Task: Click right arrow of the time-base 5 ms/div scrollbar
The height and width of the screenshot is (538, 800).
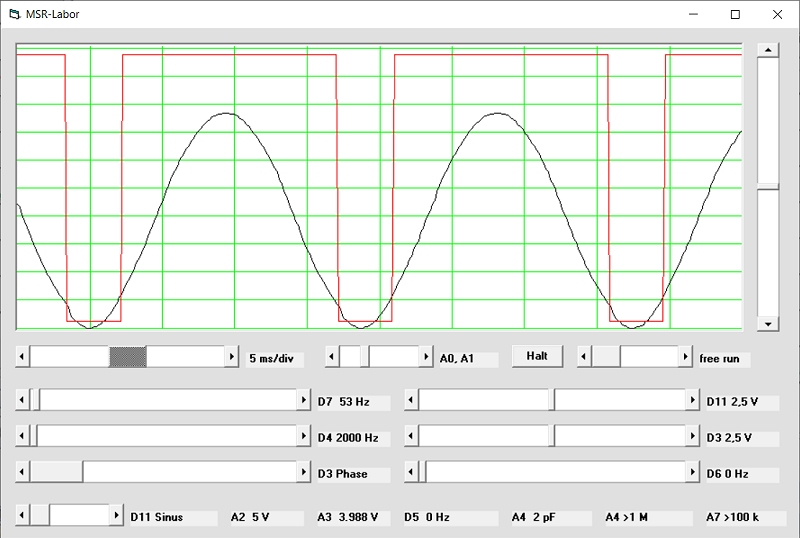Action: point(232,357)
